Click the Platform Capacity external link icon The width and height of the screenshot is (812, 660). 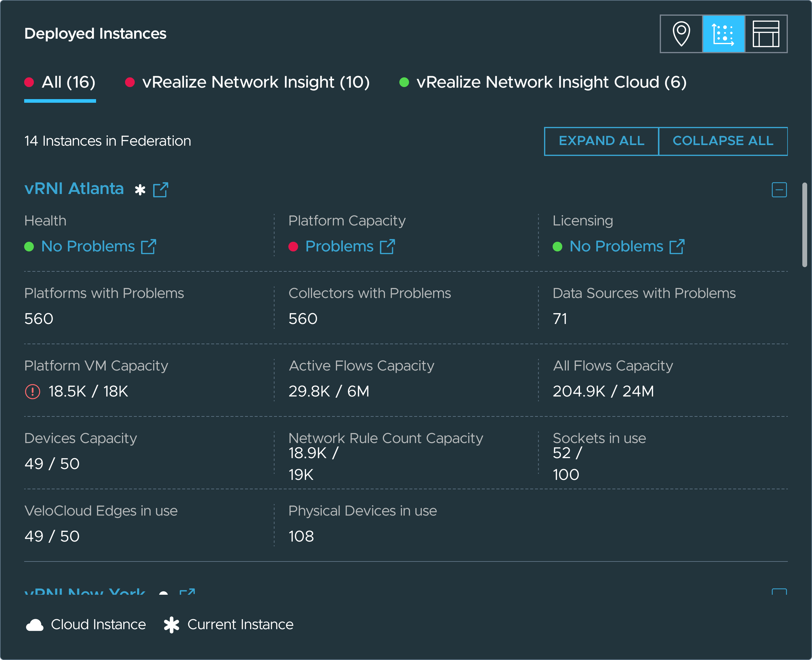point(387,246)
